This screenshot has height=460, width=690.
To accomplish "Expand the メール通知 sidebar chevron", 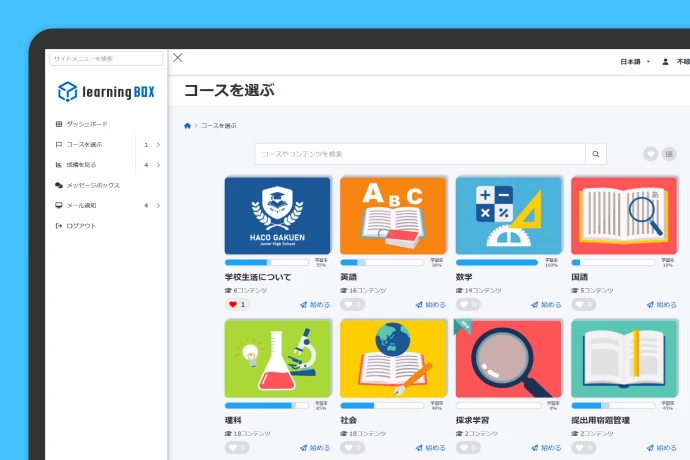I will coord(158,206).
